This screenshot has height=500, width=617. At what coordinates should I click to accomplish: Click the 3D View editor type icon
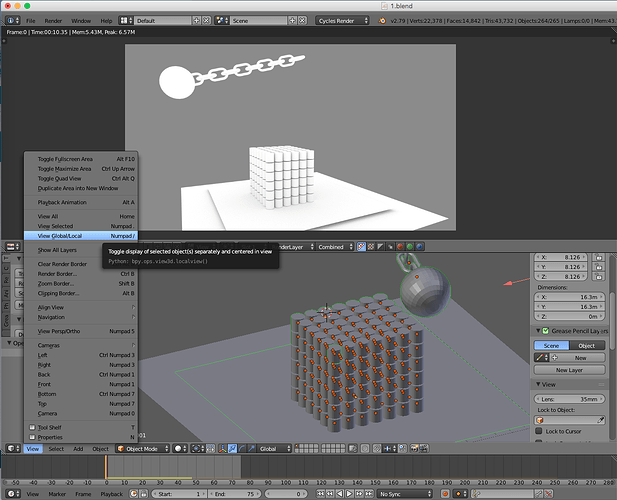(13, 448)
